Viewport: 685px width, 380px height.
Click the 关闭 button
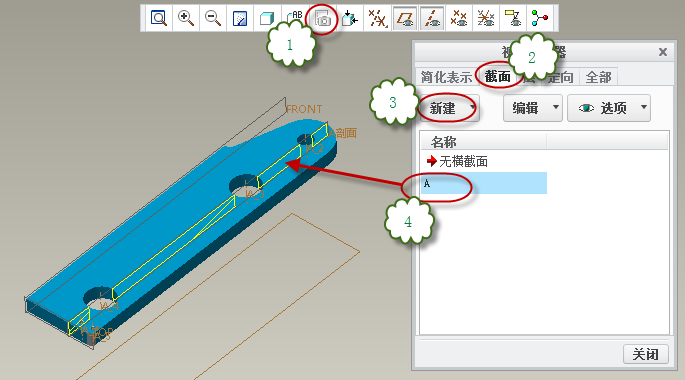coord(645,354)
